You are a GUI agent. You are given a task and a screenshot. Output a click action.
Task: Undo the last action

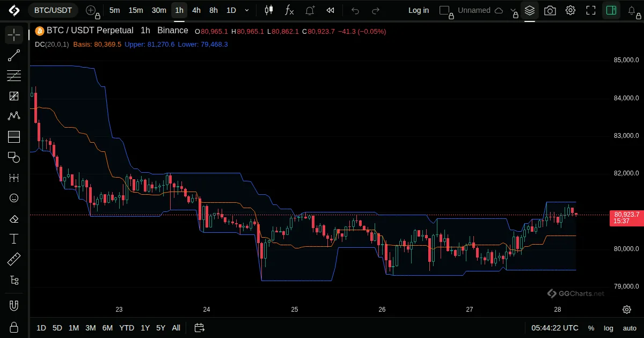[355, 10]
